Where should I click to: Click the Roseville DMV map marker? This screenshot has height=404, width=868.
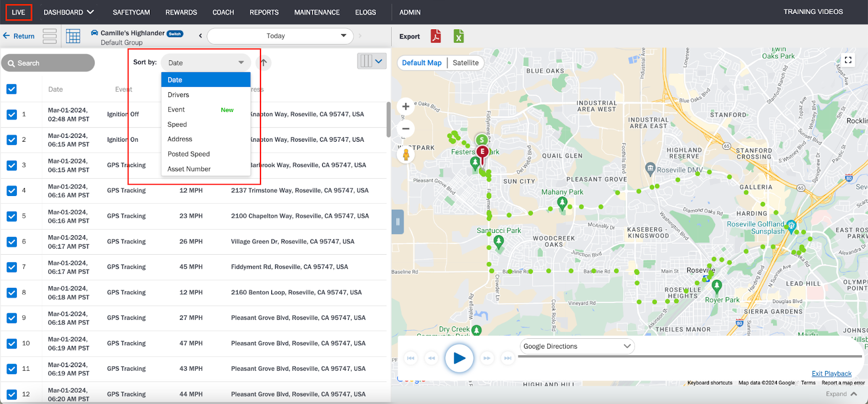pyautogui.click(x=650, y=169)
